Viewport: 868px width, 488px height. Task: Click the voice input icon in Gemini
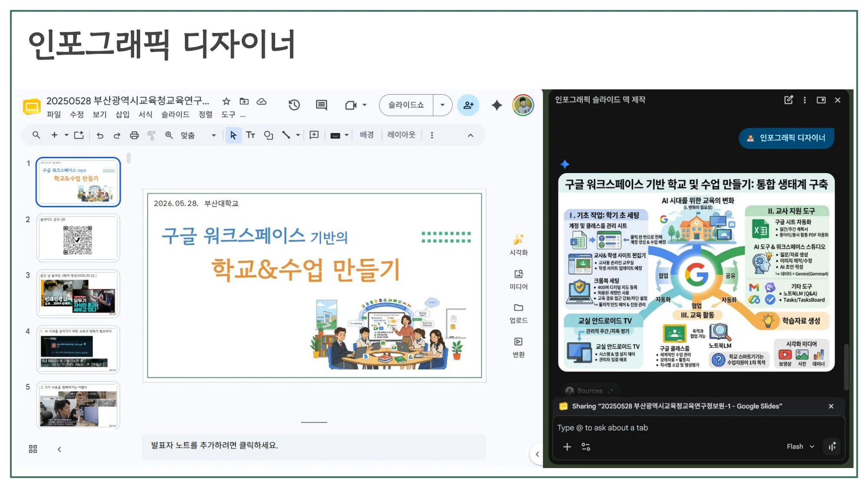(x=832, y=446)
